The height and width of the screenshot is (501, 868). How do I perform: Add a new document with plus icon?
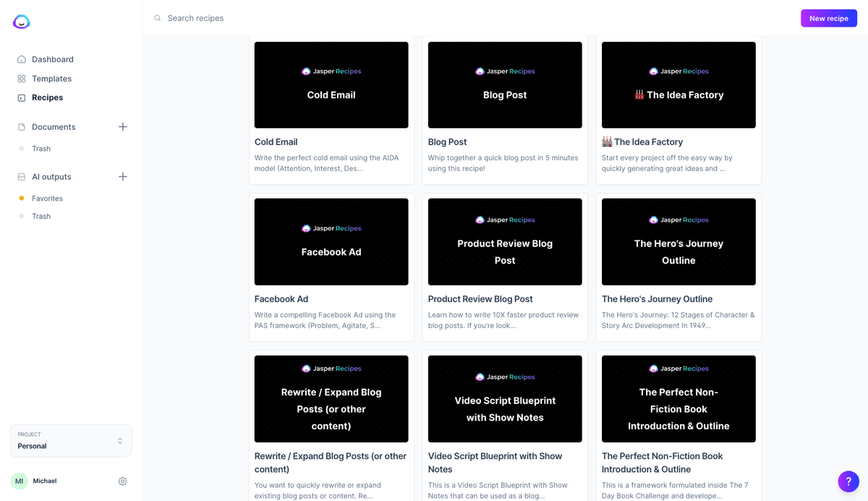[123, 127]
